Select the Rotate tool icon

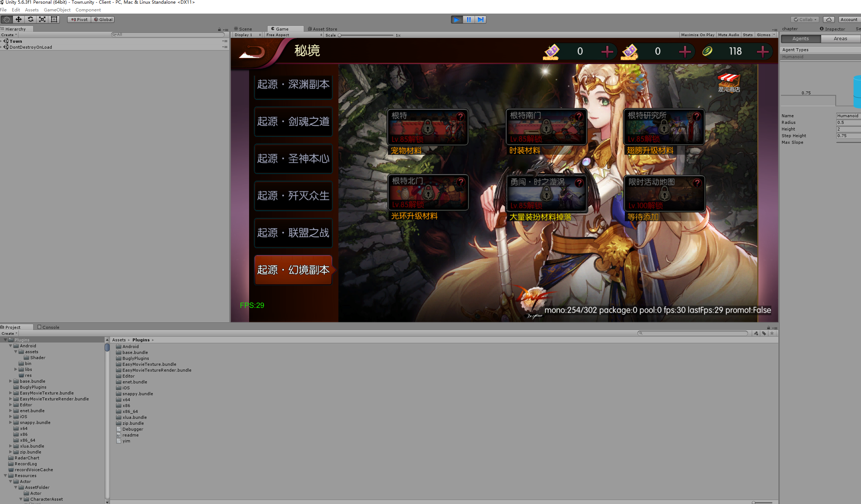pyautogui.click(x=31, y=20)
